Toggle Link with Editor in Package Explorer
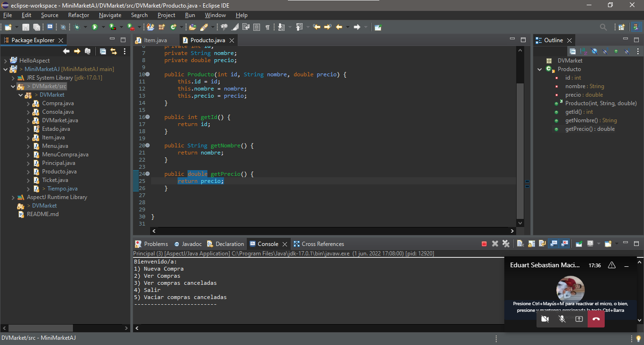644x345 pixels. [114, 51]
